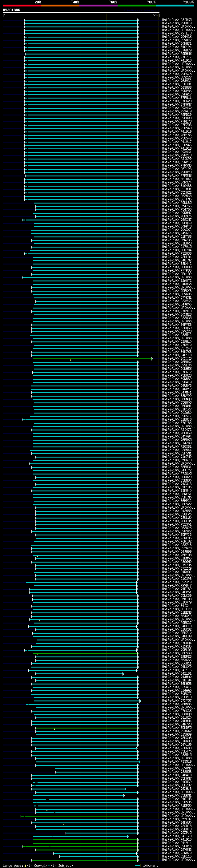Viewport: 197px width, 868px height.
Task: Click UniRef100_P32835 label
Action: pyautogui.click(x=177, y=318)
